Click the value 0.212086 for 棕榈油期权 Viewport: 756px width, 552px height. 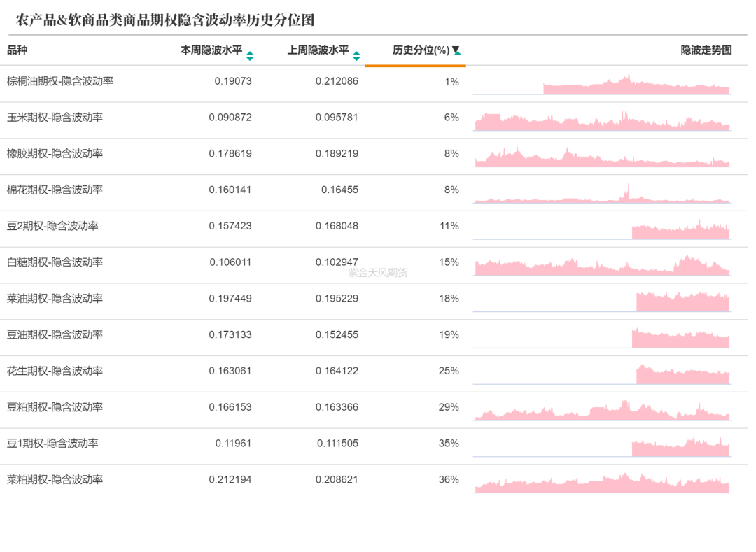337,81
